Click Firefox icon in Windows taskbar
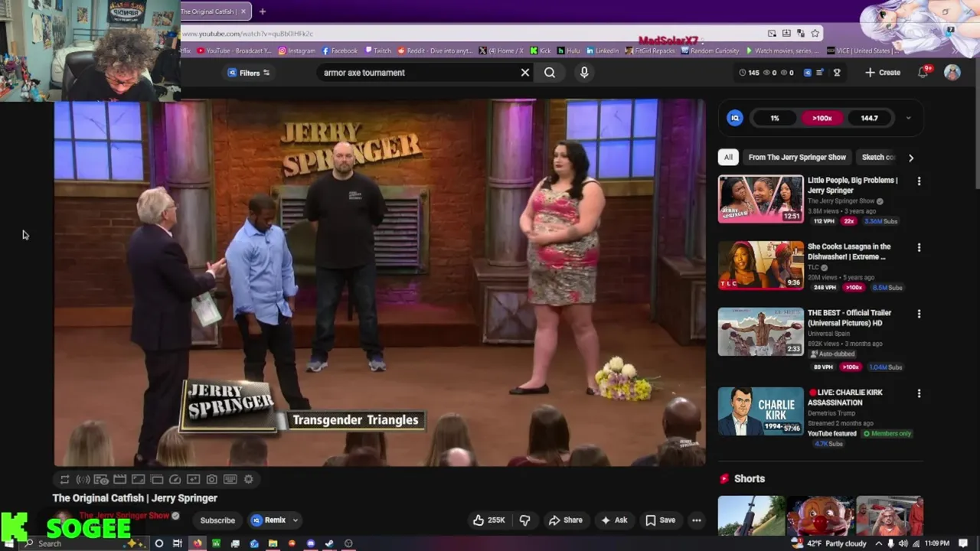Viewport: 980px width, 551px height. click(197, 543)
